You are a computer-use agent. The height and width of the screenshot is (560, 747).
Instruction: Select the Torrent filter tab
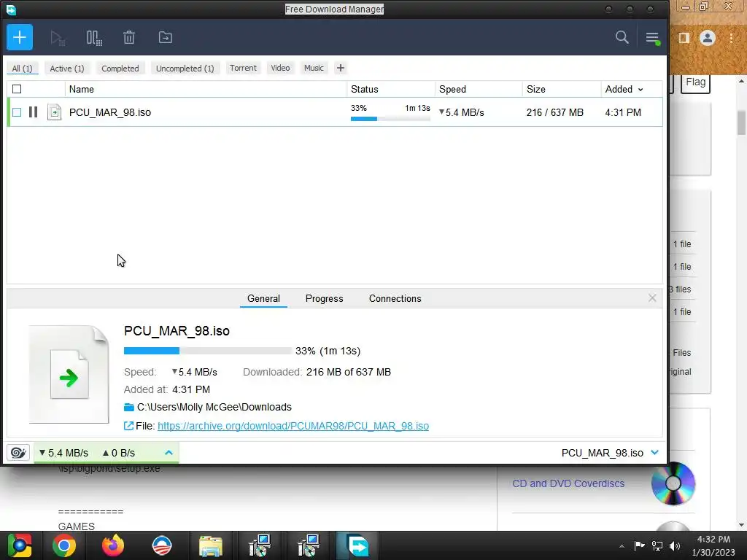243,68
